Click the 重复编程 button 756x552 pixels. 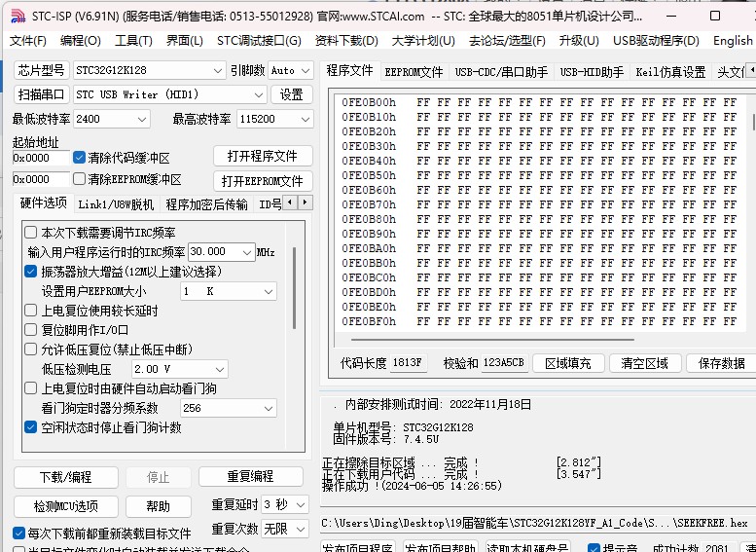pos(251,476)
